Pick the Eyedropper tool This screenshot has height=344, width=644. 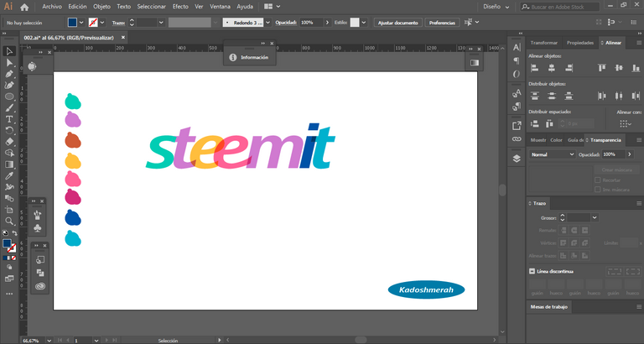pyautogui.click(x=9, y=176)
